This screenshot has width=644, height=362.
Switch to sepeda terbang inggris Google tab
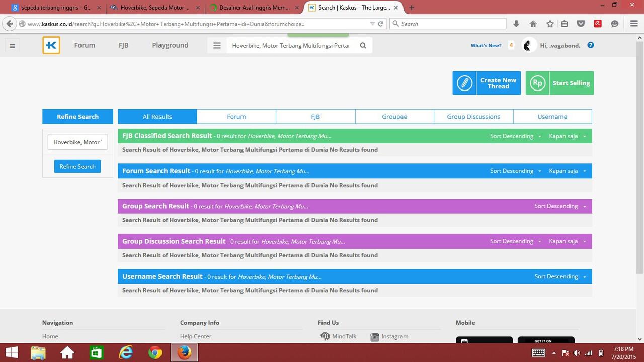55,8
